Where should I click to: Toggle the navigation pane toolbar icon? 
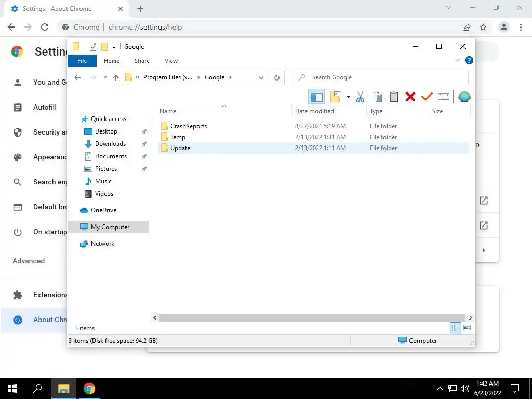pyautogui.click(x=316, y=97)
